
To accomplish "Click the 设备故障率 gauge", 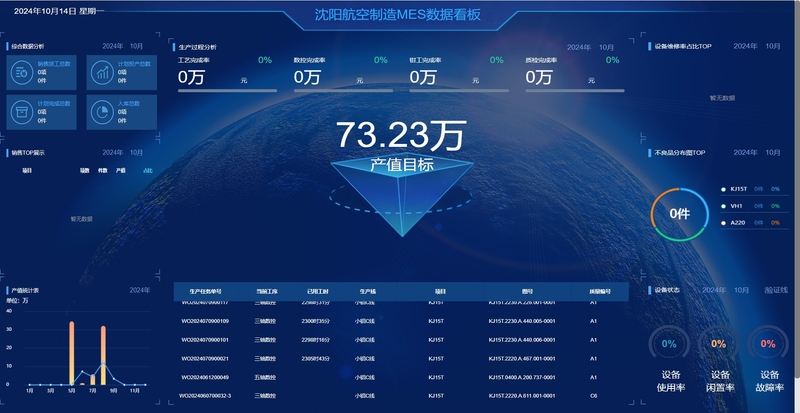I will (x=768, y=344).
